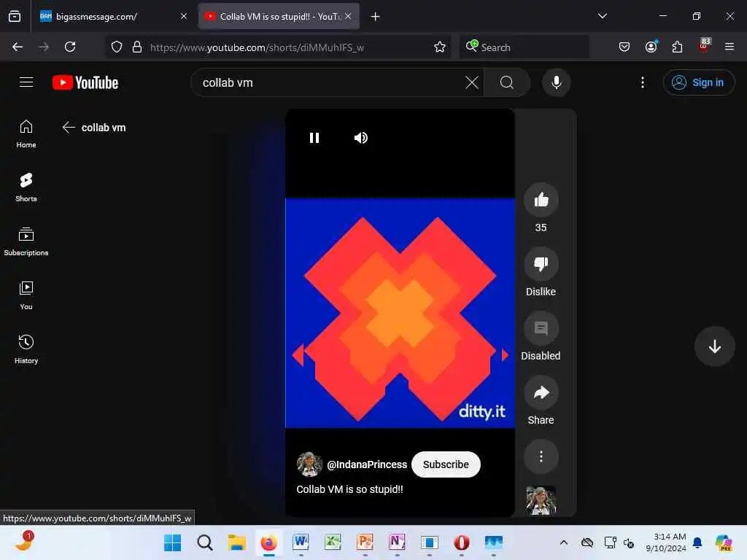Open the Short's more actions menu
Viewport: 747px width, 560px height.
541,456
